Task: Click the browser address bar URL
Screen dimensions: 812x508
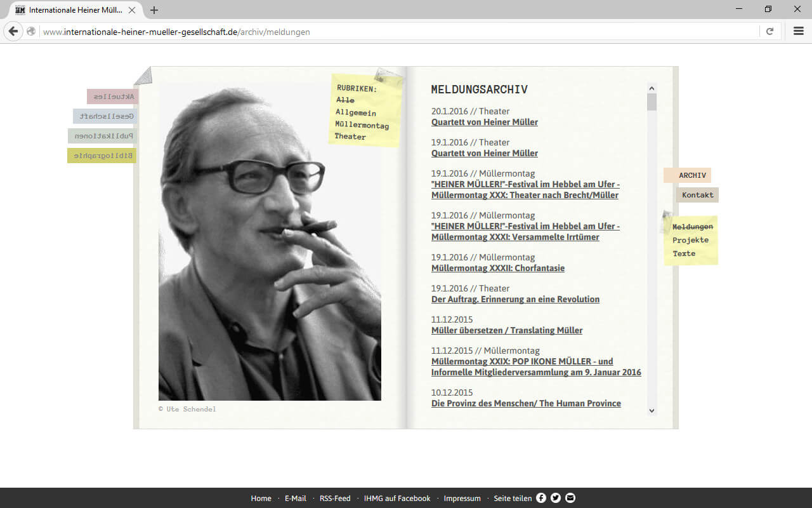Action: [x=176, y=32]
